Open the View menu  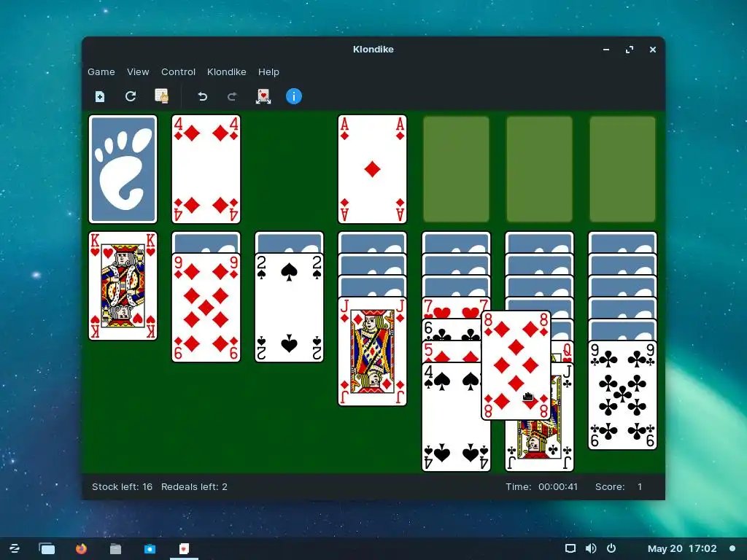pos(138,72)
